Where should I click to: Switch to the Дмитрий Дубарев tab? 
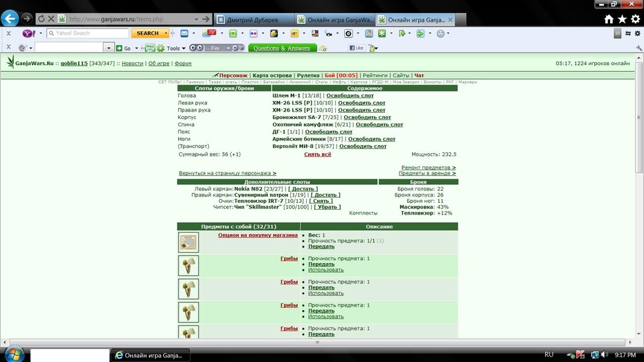click(254, 19)
